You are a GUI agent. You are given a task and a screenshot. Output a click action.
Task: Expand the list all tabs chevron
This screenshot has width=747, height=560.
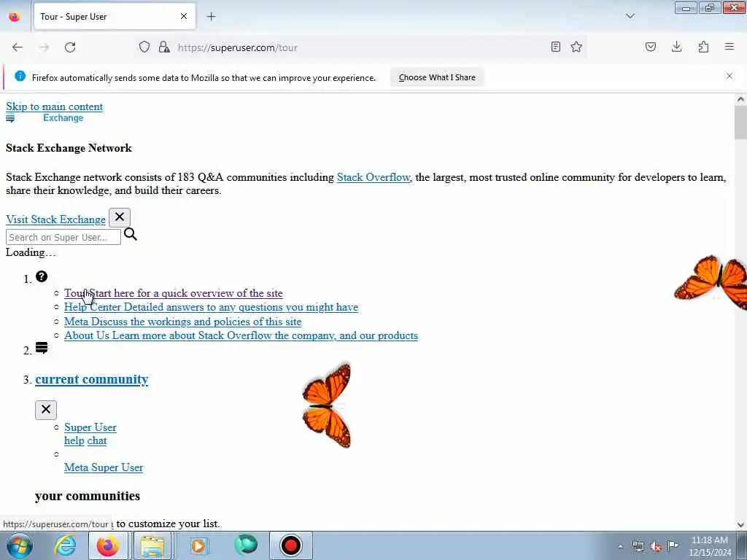pyautogui.click(x=630, y=16)
